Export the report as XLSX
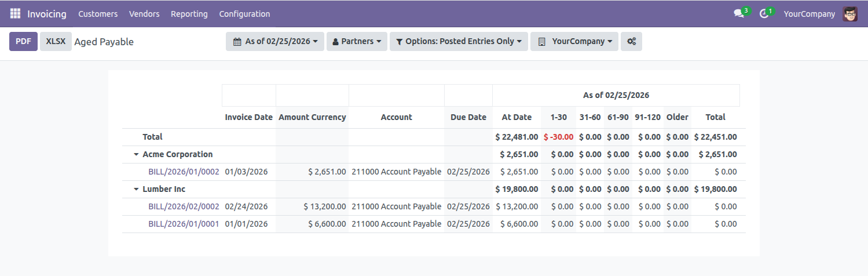The height and width of the screenshot is (276, 868). click(x=56, y=42)
